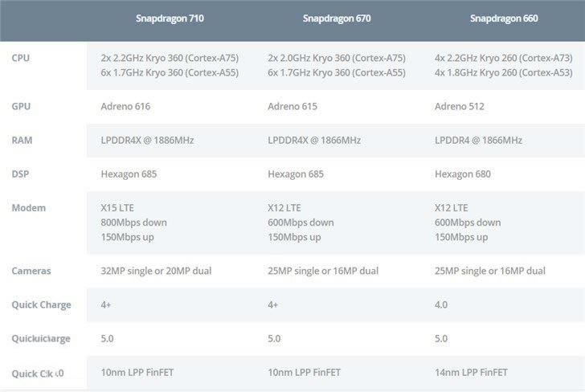
Task: Select the GPU row label
Action: (x=21, y=106)
